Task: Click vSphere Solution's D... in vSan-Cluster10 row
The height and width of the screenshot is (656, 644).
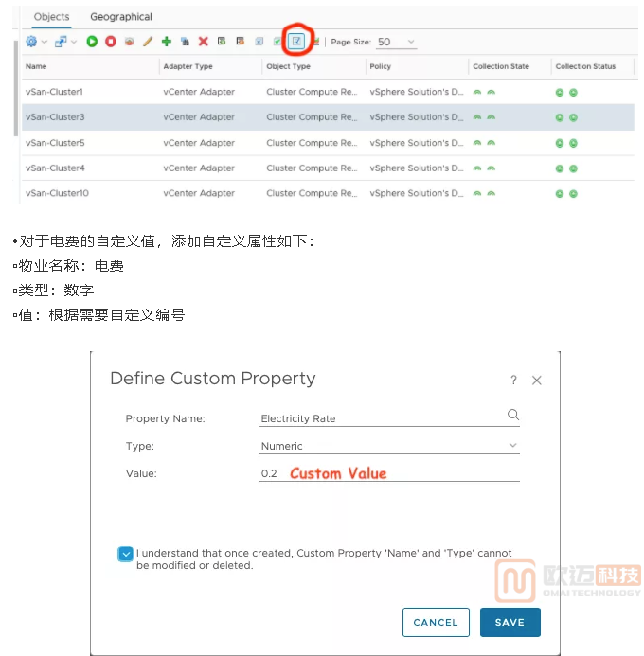Action: coord(417,193)
